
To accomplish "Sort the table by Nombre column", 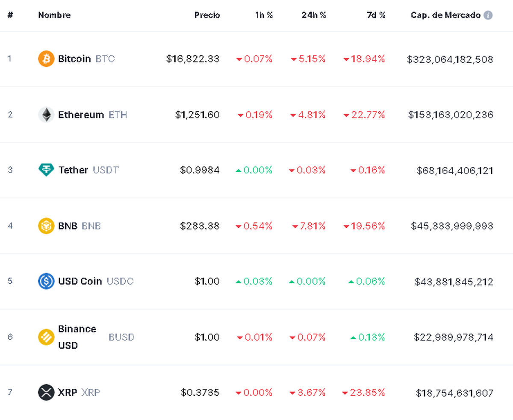I will [x=54, y=15].
